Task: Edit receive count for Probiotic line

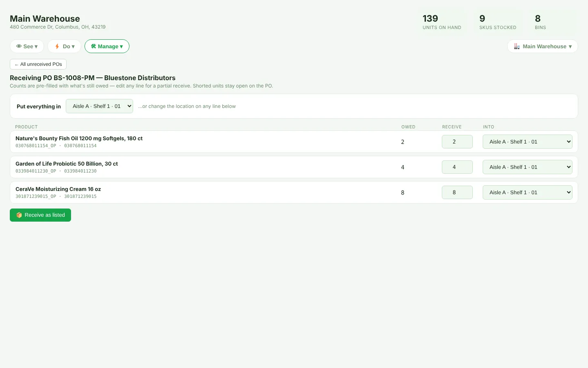Action: pyautogui.click(x=457, y=167)
